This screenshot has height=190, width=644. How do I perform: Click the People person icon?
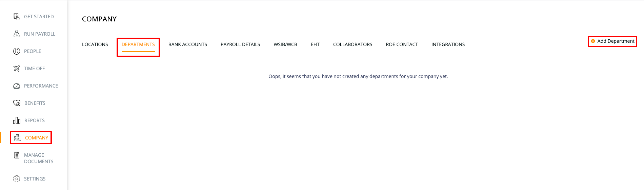pos(16,51)
